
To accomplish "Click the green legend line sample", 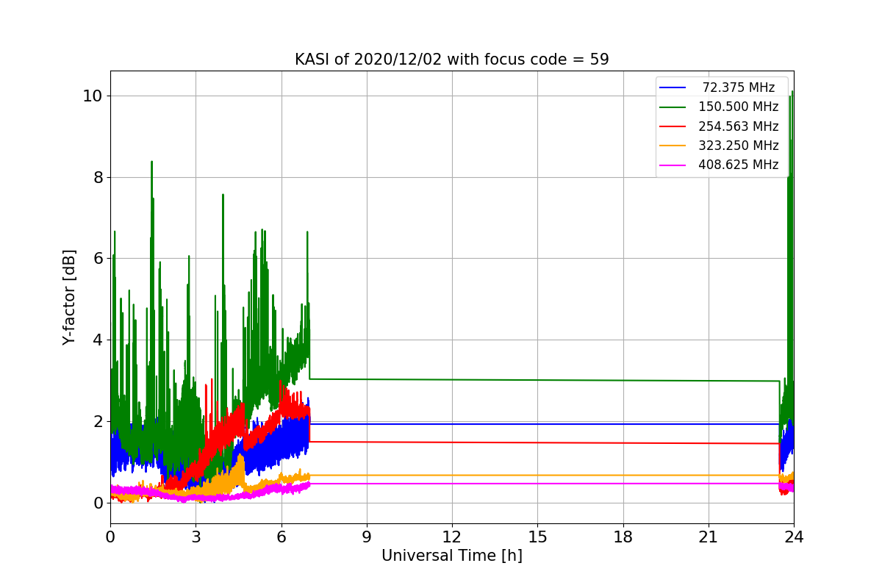I will (673, 107).
